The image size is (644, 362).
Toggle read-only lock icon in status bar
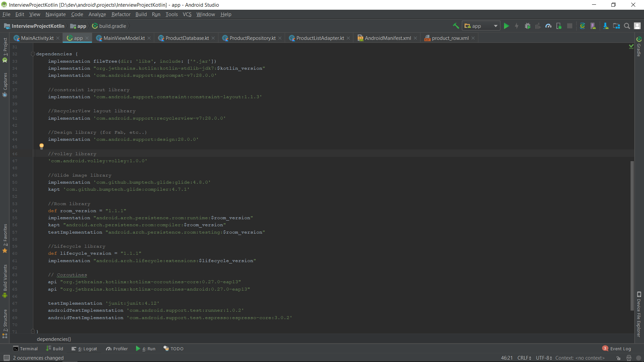tap(619, 358)
